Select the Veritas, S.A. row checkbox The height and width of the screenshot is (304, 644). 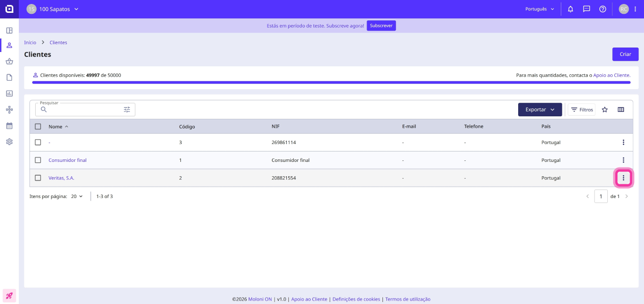(38, 178)
